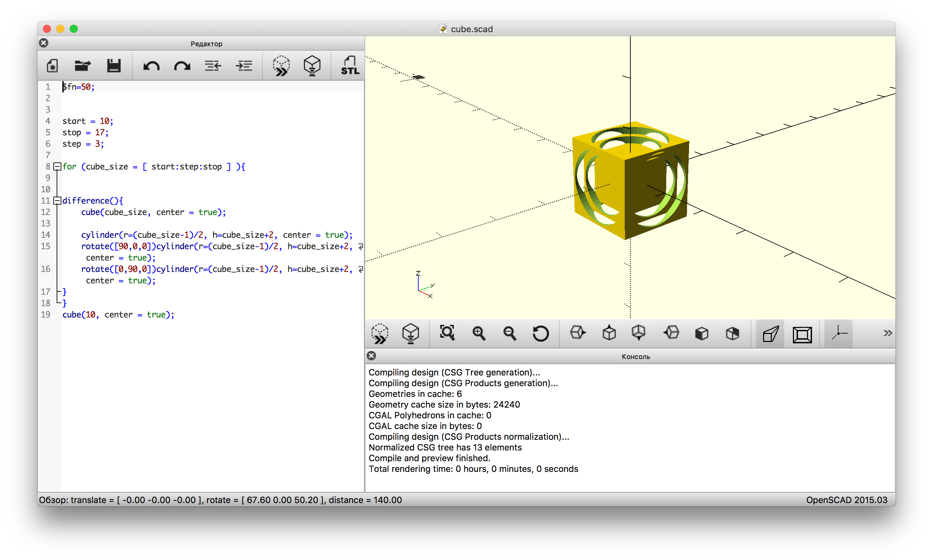The width and height of the screenshot is (933, 560).
Task: Switch to the Top view
Action: coord(609,333)
